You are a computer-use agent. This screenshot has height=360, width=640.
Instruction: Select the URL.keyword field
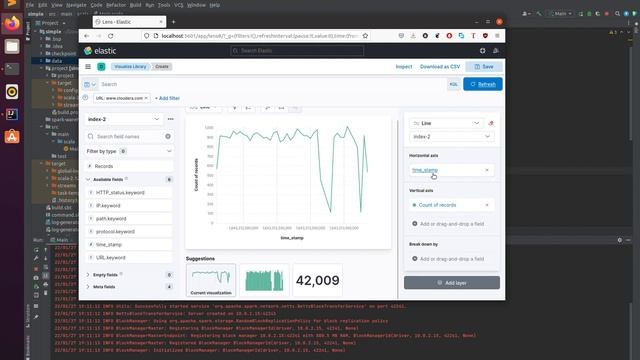tap(129, 258)
